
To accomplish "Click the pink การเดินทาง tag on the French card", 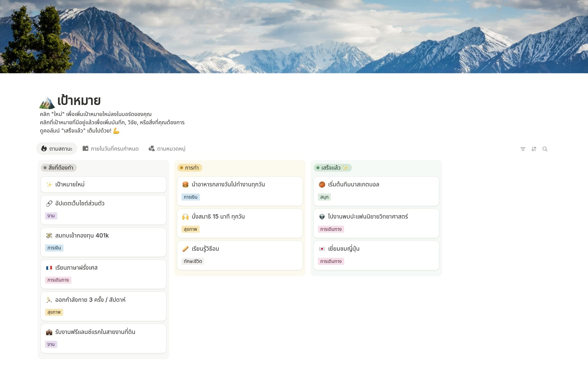I will pos(58,280).
